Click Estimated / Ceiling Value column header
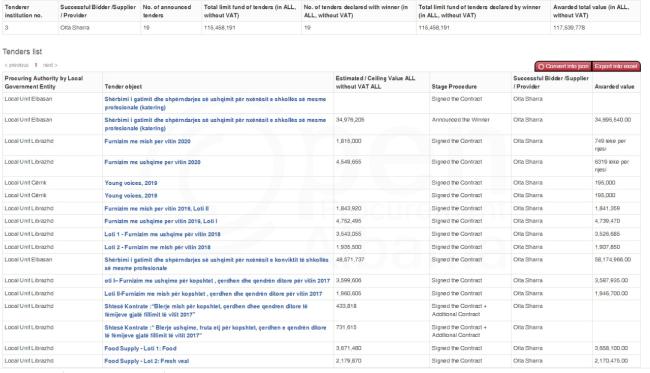Viewport: 650px width, 373px height. point(375,82)
